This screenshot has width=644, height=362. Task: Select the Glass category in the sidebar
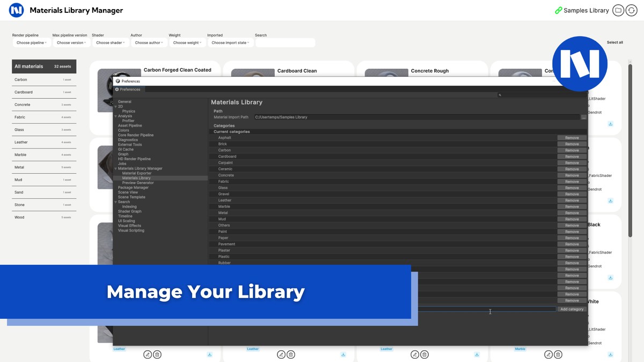(44, 130)
